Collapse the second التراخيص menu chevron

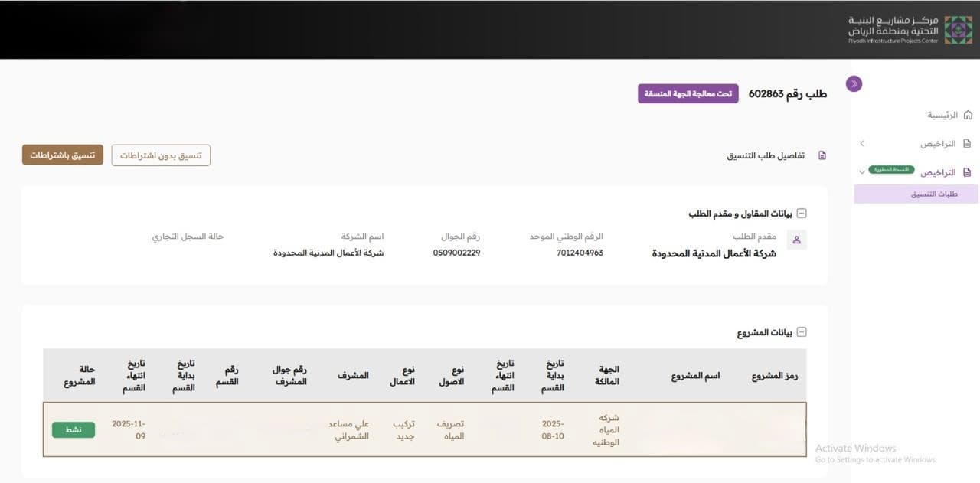tap(862, 172)
